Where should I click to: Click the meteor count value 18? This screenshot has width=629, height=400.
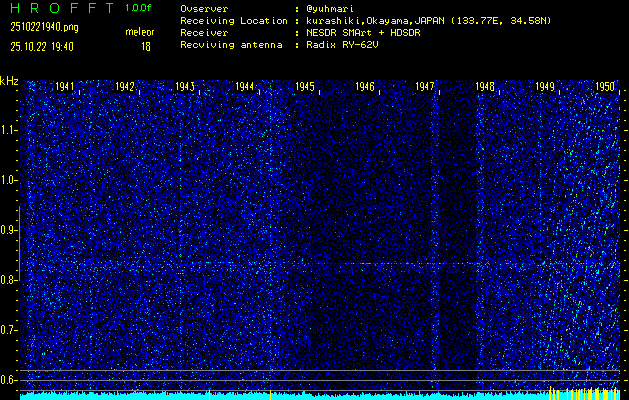[146, 46]
